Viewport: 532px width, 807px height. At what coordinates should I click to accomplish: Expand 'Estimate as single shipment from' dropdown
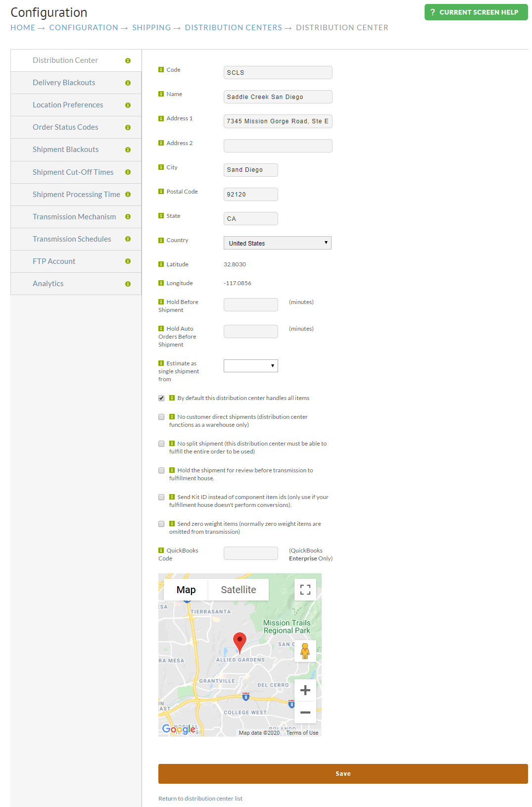pyautogui.click(x=251, y=366)
